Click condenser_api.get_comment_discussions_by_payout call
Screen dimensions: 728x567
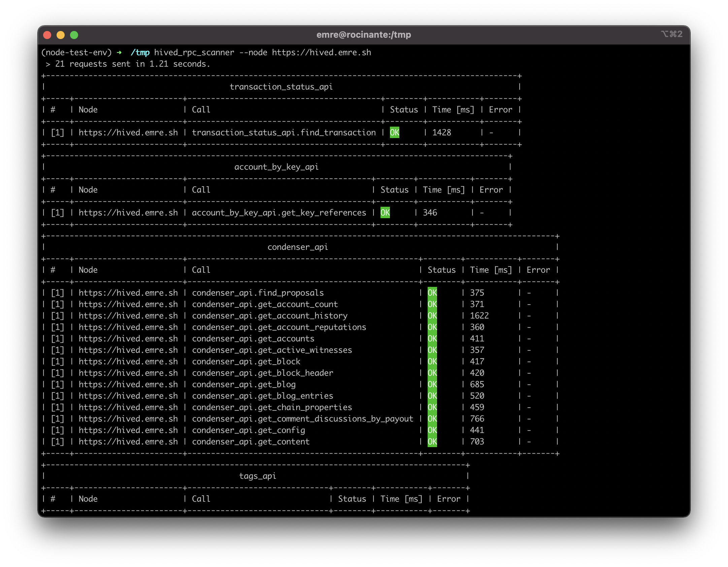(x=303, y=419)
